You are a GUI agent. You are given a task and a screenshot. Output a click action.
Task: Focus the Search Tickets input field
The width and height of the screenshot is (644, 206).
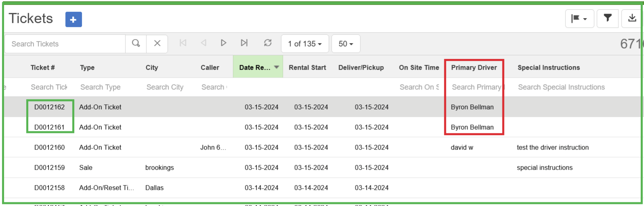(x=65, y=44)
